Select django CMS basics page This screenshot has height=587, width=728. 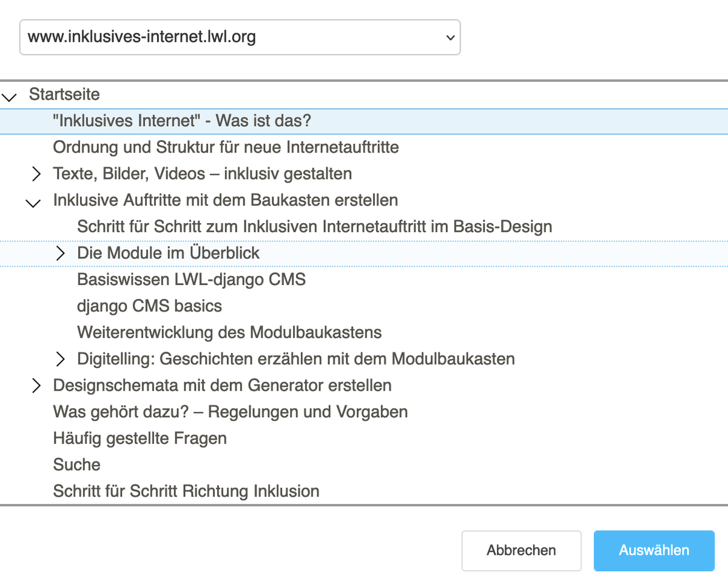click(x=150, y=306)
